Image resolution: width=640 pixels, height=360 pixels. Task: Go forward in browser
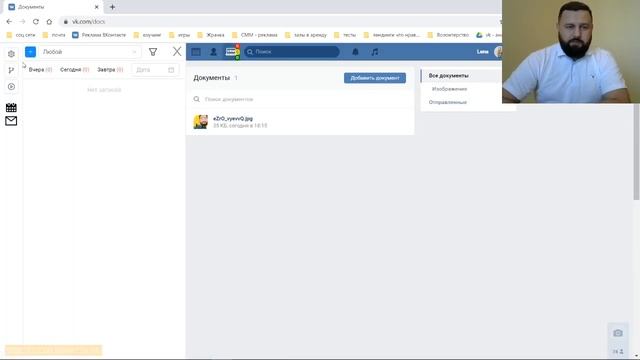(x=22, y=22)
